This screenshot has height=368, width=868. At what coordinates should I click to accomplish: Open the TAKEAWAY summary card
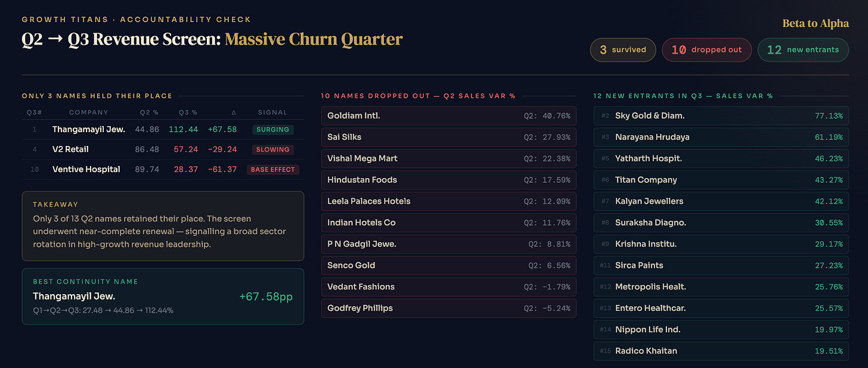coord(163,226)
